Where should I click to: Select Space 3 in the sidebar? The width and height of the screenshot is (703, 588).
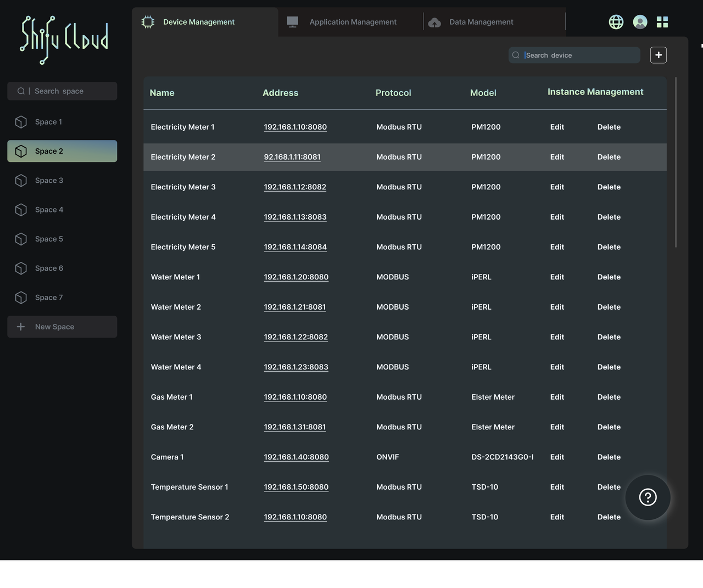coord(49,181)
